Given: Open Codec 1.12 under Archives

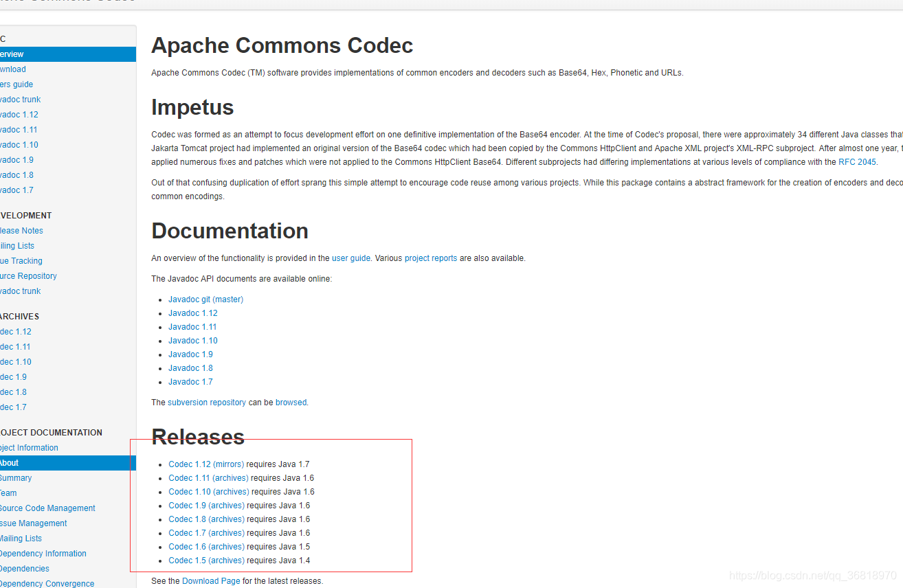Looking at the screenshot, I should 15,331.
